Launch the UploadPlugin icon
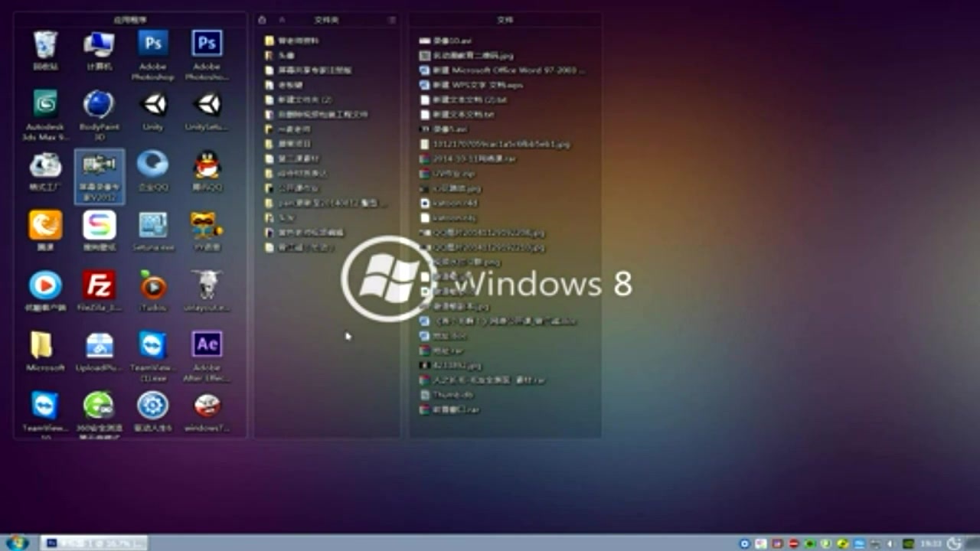The image size is (980, 551). pyautogui.click(x=100, y=351)
